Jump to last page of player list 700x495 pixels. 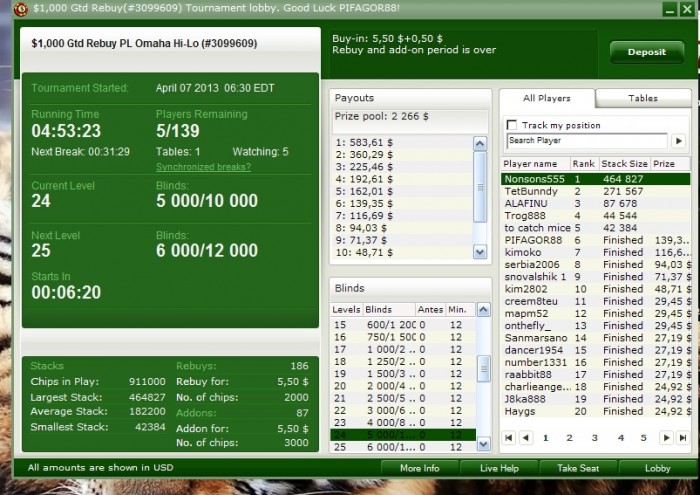coord(683,438)
